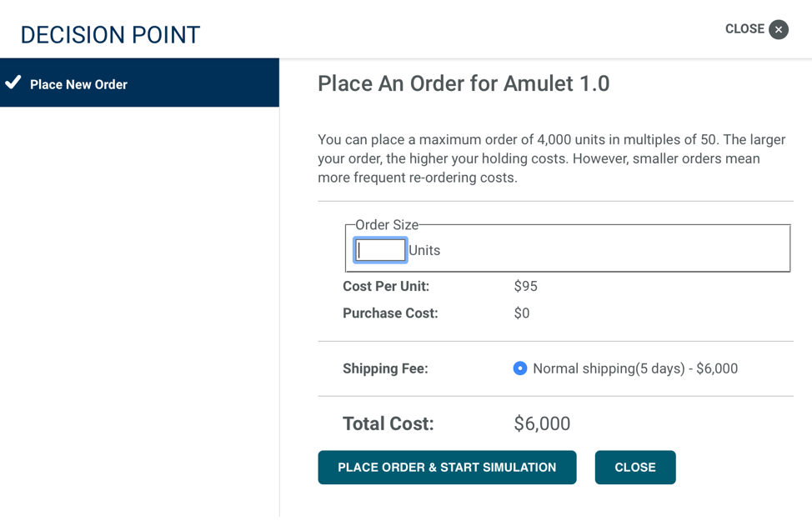Click the Shipping Fee label
The image size is (812, 521).
point(385,368)
